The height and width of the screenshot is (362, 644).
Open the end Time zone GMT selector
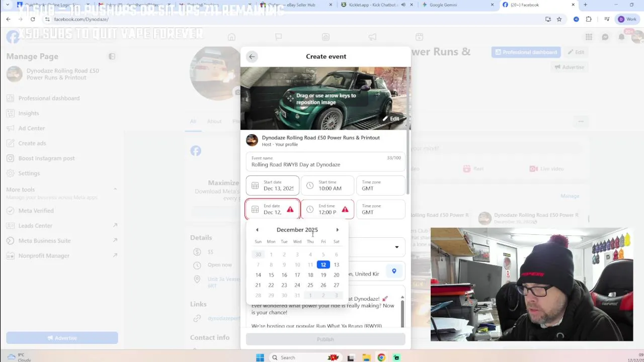(x=380, y=209)
